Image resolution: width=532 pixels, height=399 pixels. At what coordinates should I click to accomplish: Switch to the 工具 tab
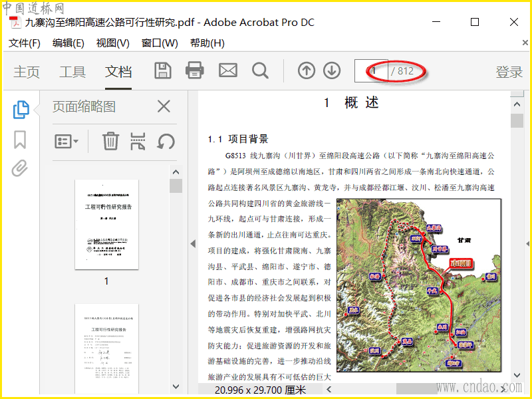click(x=72, y=72)
